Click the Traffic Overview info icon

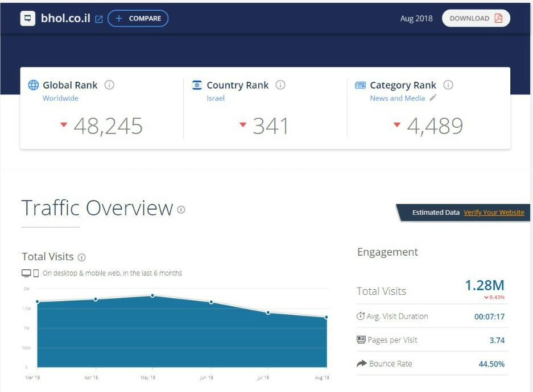[181, 210]
